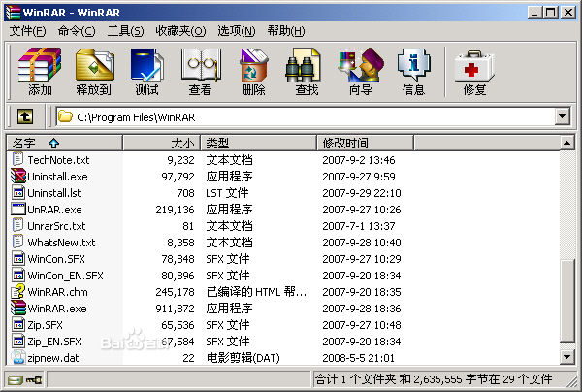Sort by 修改时间 column header
Viewport: 582px width, 392px height.
tap(365, 143)
